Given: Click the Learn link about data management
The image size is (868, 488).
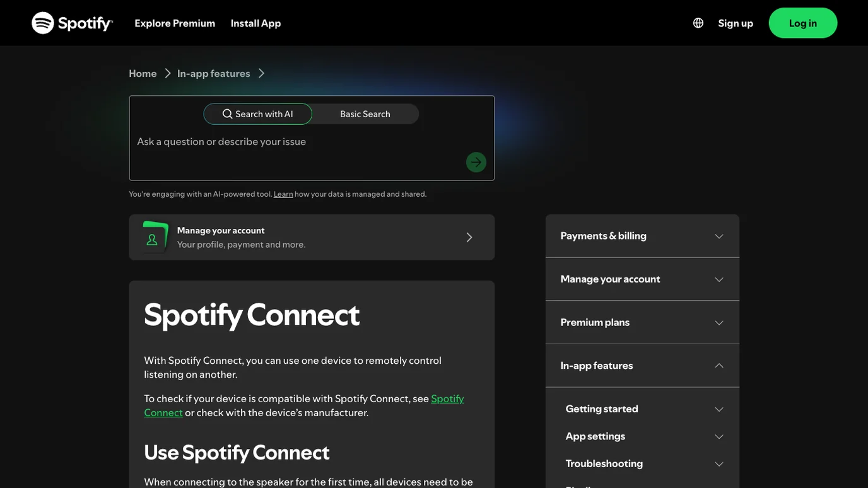Looking at the screenshot, I should click(x=283, y=194).
